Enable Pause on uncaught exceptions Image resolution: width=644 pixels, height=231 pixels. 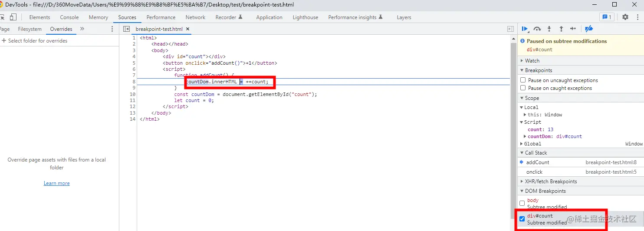click(x=523, y=80)
